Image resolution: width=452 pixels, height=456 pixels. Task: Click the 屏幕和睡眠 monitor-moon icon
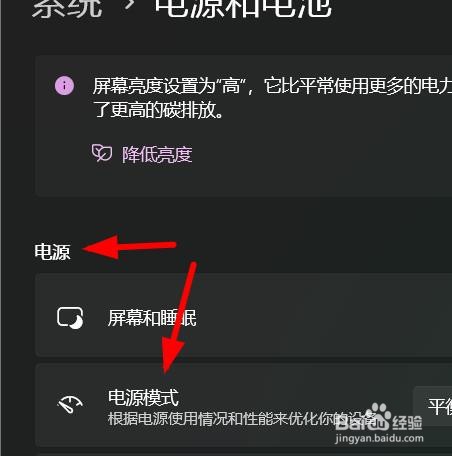click(x=70, y=318)
